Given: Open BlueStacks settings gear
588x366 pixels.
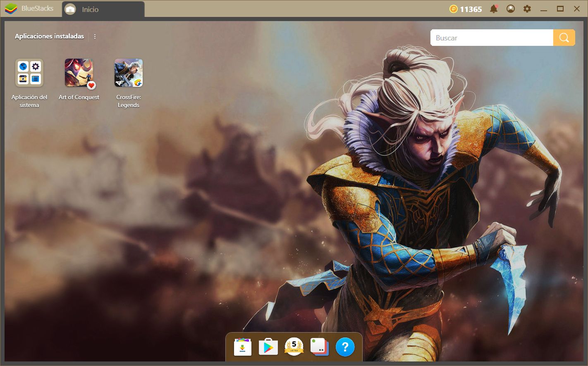Looking at the screenshot, I should coord(527,9).
